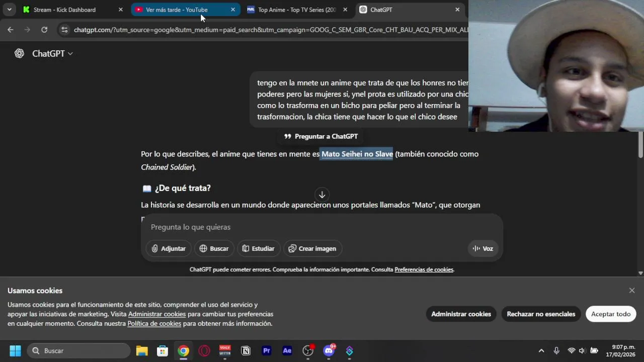
Task: Start voice mode with Voz button
Action: [x=482, y=248]
